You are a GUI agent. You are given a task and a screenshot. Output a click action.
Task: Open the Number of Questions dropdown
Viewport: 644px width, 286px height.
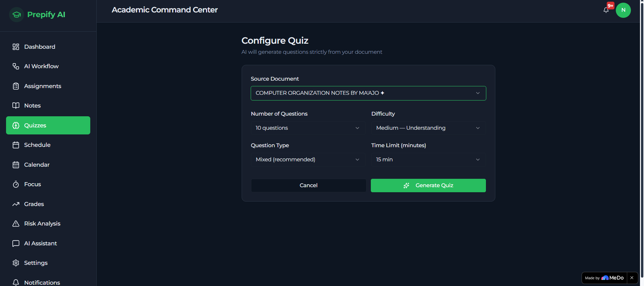(308, 128)
